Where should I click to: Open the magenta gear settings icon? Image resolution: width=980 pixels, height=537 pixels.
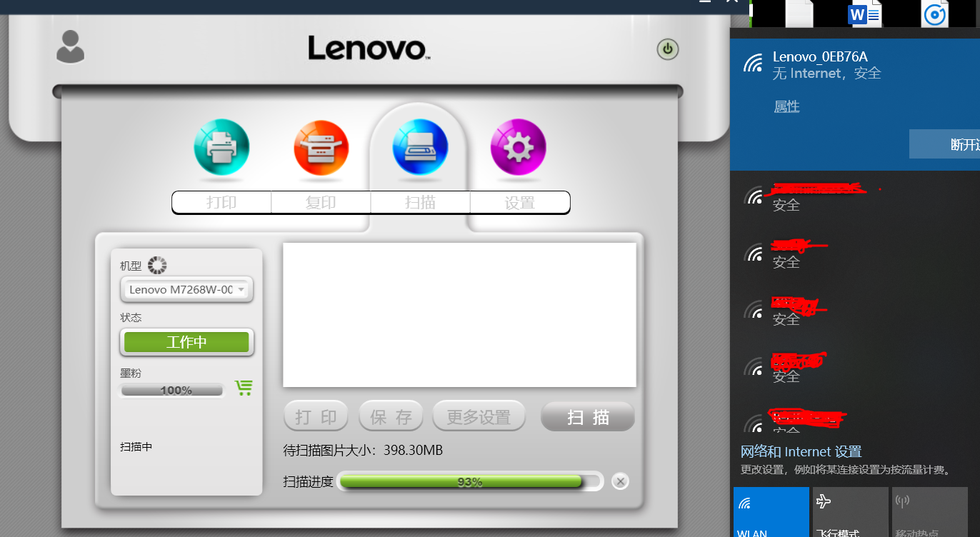[518, 147]
